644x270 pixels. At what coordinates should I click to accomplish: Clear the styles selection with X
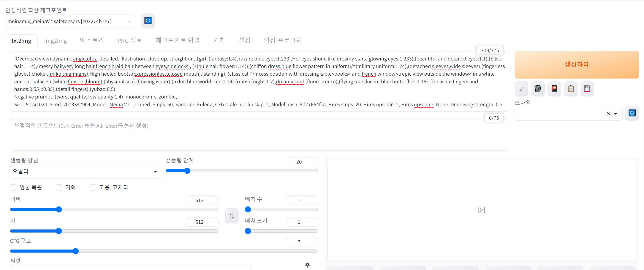[609, 114]
